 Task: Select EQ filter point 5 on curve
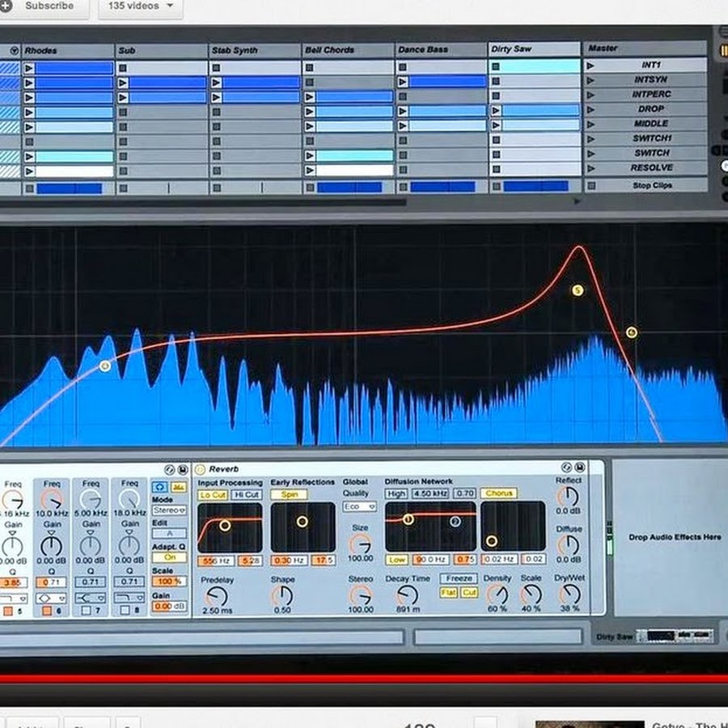[x=577, y=290]
